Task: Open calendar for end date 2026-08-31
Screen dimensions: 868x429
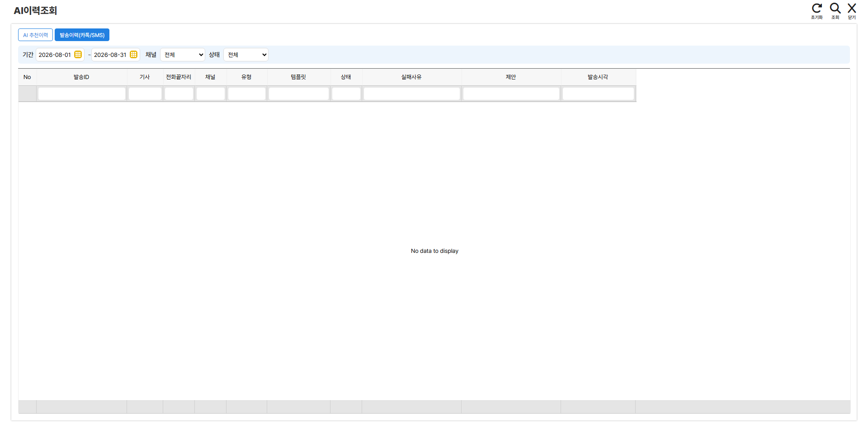Action: (x=133, y=55)
